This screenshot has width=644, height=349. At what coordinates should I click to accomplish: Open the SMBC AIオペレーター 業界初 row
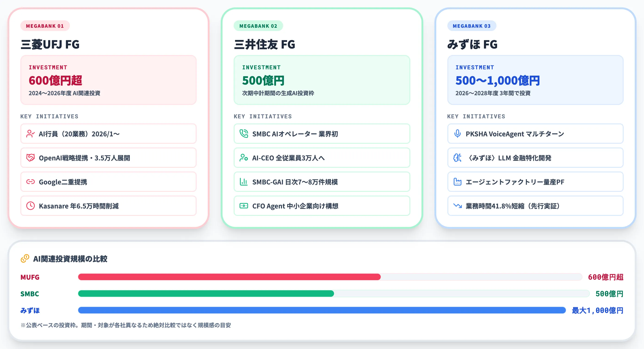(322, 134)
